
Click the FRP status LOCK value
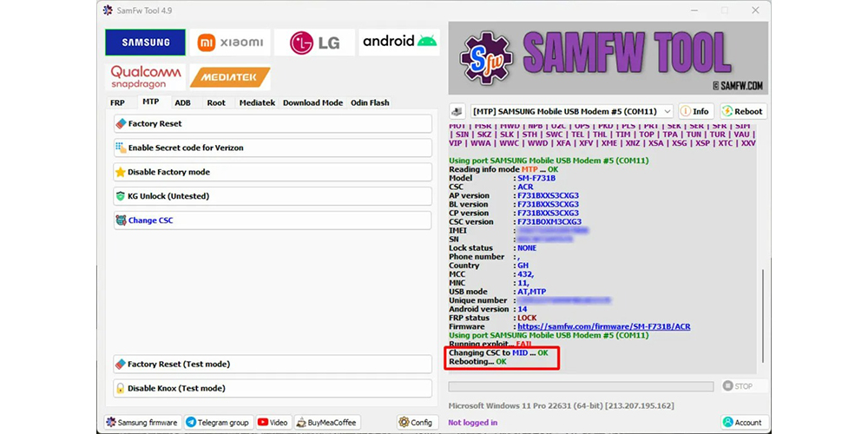pyautogui.click(x=527, y=318)
